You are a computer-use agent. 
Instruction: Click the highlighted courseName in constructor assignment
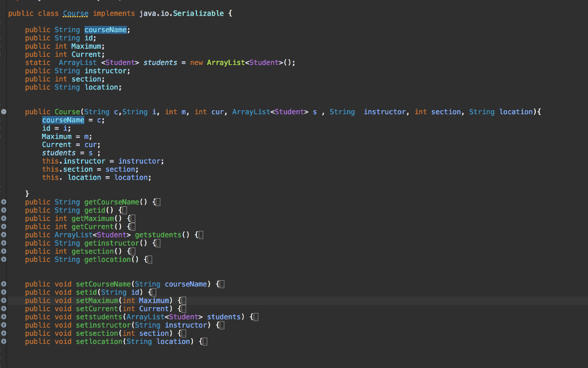tap(63, 120)
